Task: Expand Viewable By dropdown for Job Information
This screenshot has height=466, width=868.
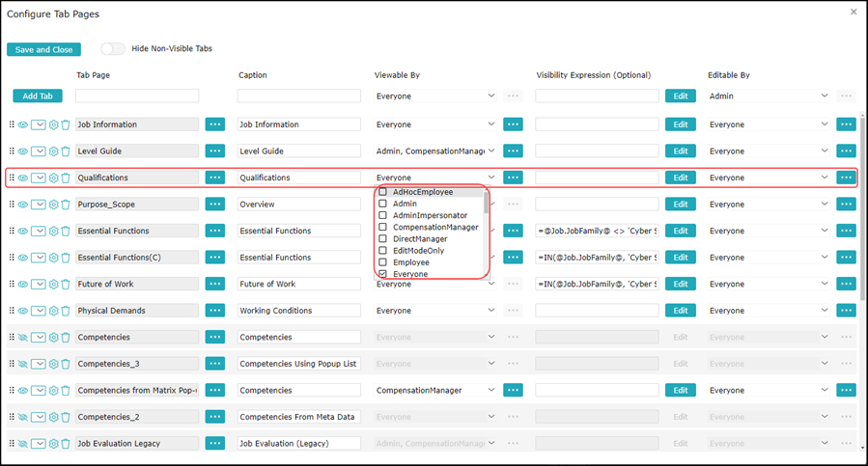Action: [490, 124]
